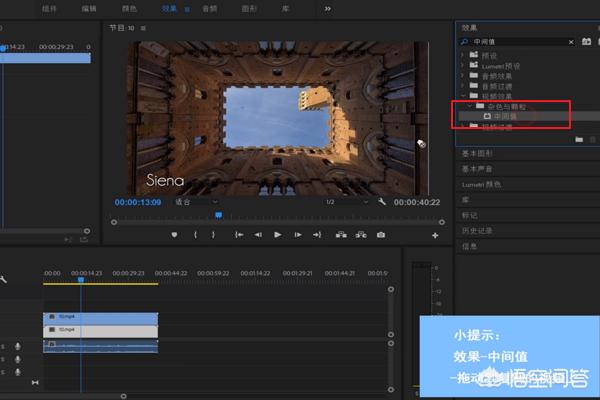Viewport: 600px width, 400px height.
Task: Toggle the first audio track microphone
Action: (18, 346)
